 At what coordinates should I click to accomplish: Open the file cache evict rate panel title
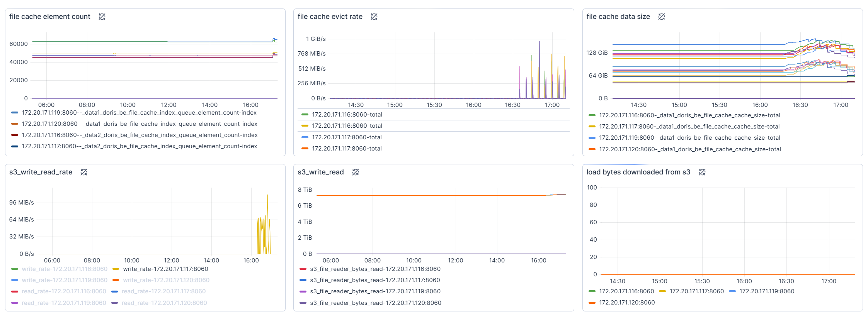pyautogui.click(x=330, y=17)
